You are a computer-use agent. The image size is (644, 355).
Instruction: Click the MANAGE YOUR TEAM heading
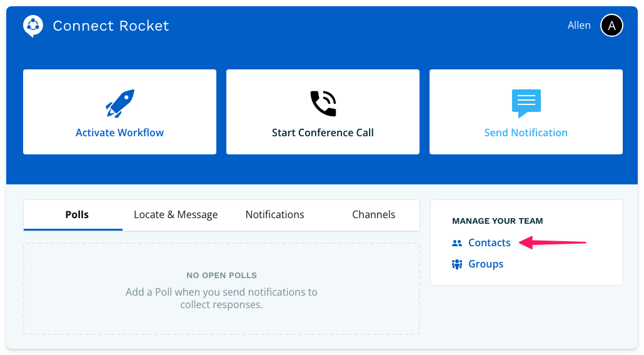[497, 221]
